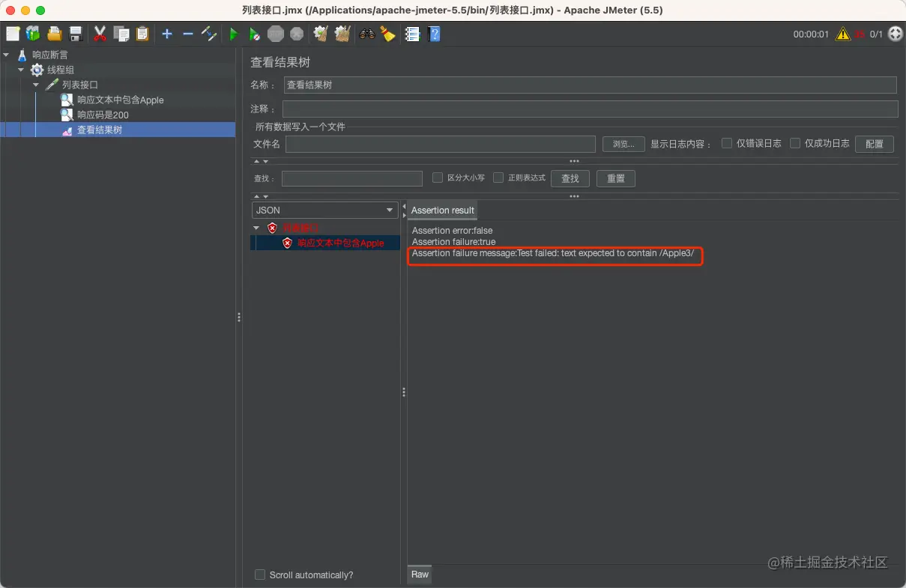
Task: Click the yellow warning triangle log icon
Action: point(843,34)
